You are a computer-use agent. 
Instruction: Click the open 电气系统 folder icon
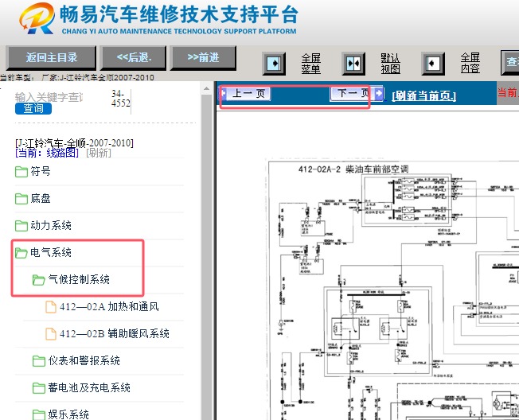(21, 253)
